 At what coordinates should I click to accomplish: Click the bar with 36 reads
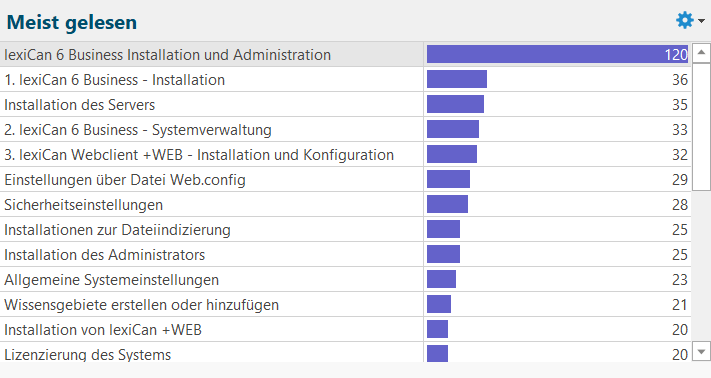tap(457, 79)
